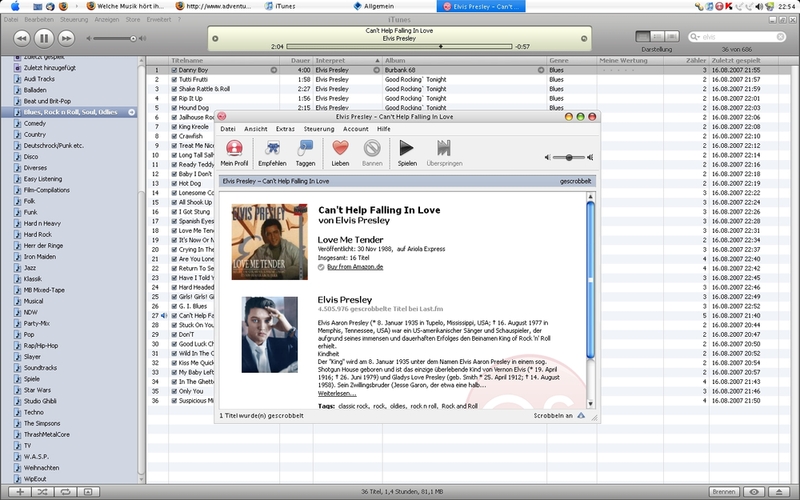Screen dimensions: 800x500
Task: Uncheck the Danny Boy track checkbox
Action: (x=174, y=70)
